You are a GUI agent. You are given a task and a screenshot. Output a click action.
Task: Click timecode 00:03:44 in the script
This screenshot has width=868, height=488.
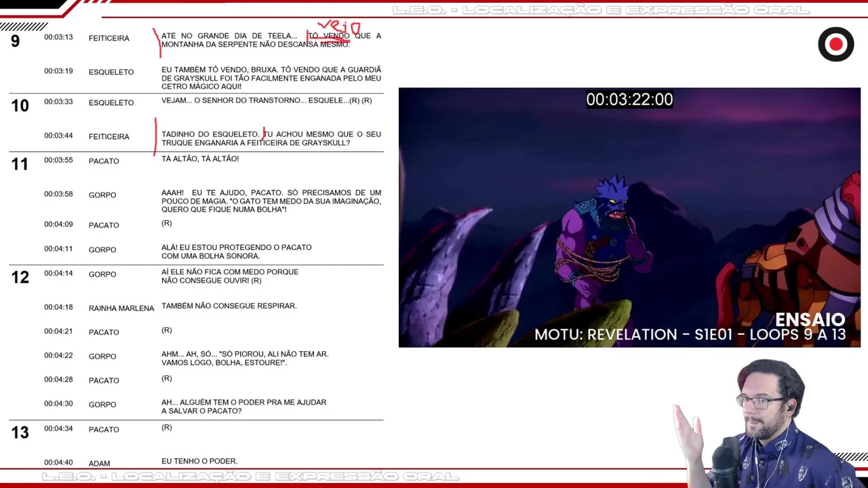[58, 136]
